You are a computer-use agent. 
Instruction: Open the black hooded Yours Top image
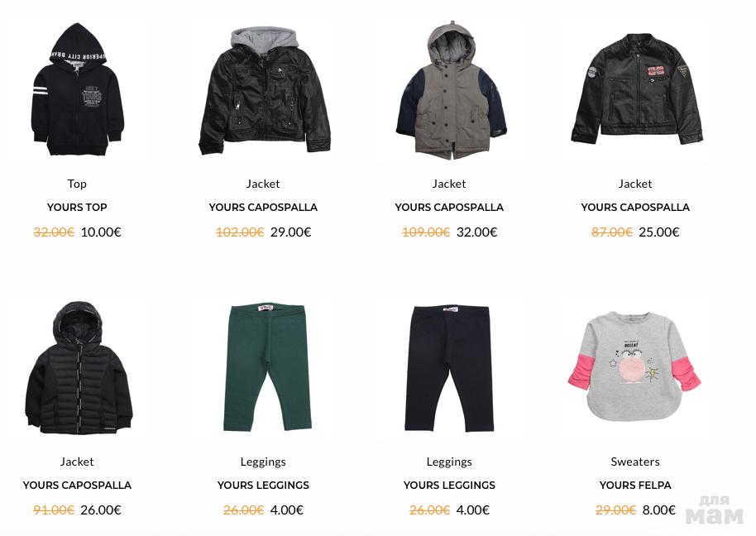click(77, 89)
